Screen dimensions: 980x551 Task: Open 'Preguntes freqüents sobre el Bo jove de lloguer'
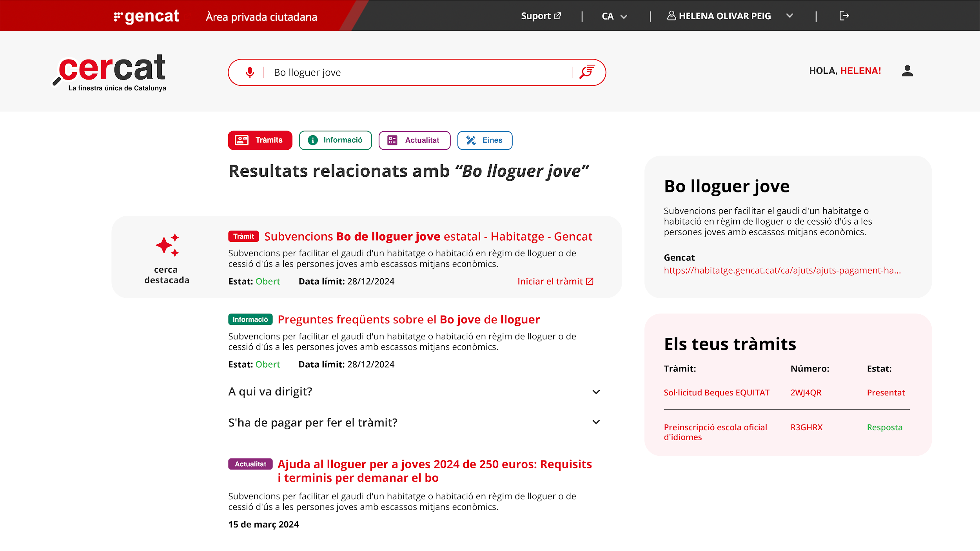(408, 320)
